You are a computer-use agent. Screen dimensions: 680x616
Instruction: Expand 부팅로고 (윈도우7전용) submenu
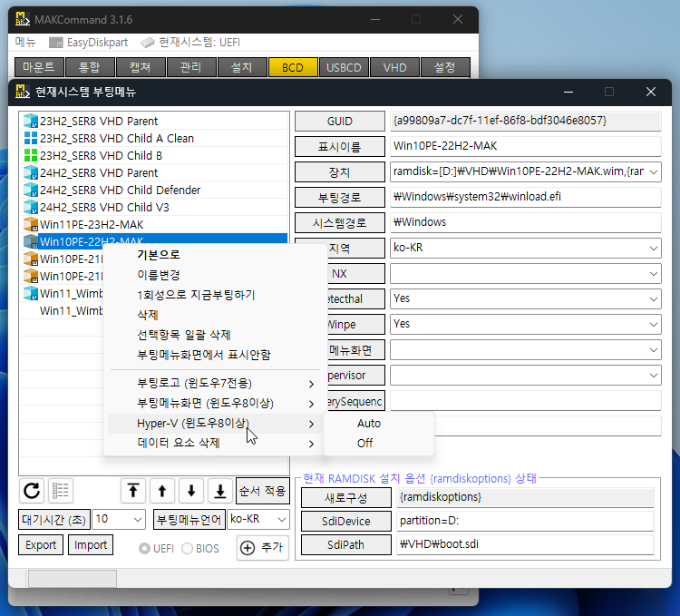pyautogui.click(x=215, y=384)
